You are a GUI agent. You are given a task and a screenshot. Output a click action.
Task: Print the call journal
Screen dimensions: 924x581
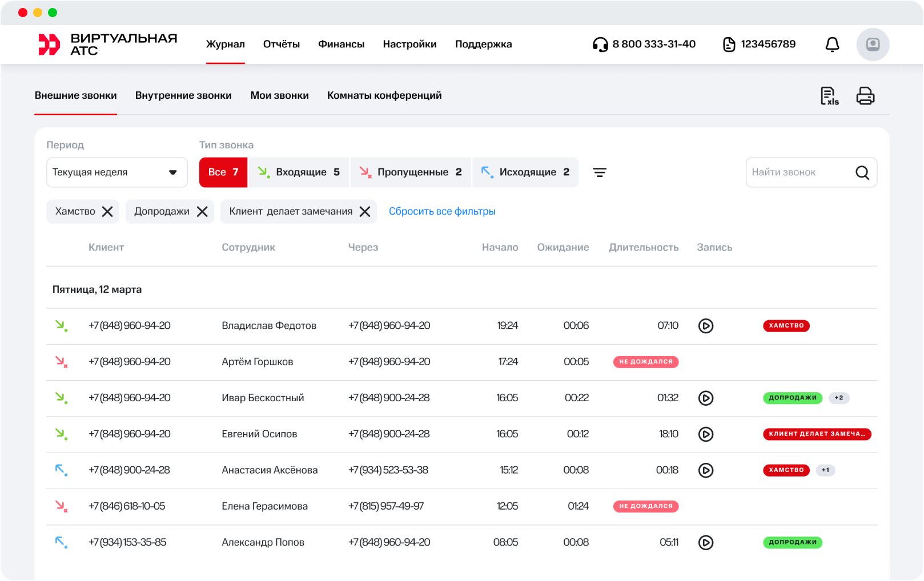[x=865, y=96]
